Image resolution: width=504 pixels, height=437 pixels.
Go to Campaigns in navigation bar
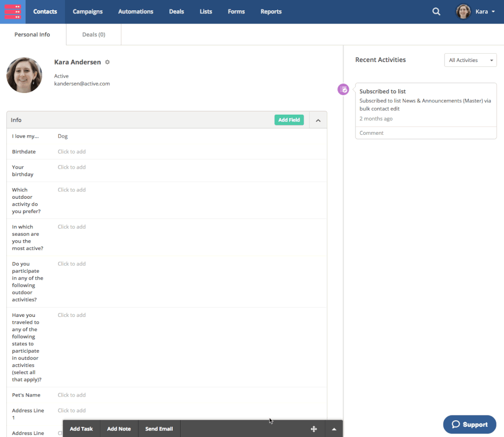click(x=88, y=12)
